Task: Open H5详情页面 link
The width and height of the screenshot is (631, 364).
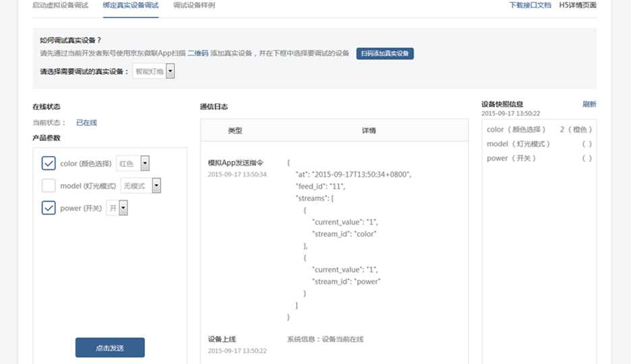Action: 578,5
